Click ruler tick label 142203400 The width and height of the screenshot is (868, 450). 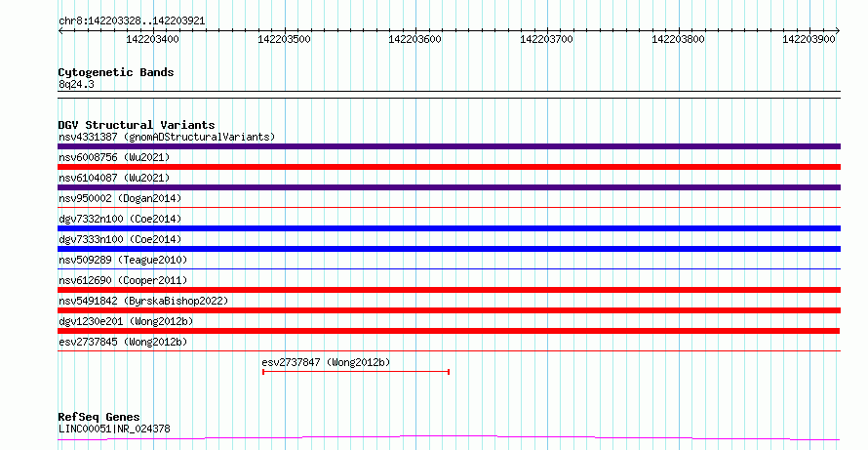click(153, 39)
